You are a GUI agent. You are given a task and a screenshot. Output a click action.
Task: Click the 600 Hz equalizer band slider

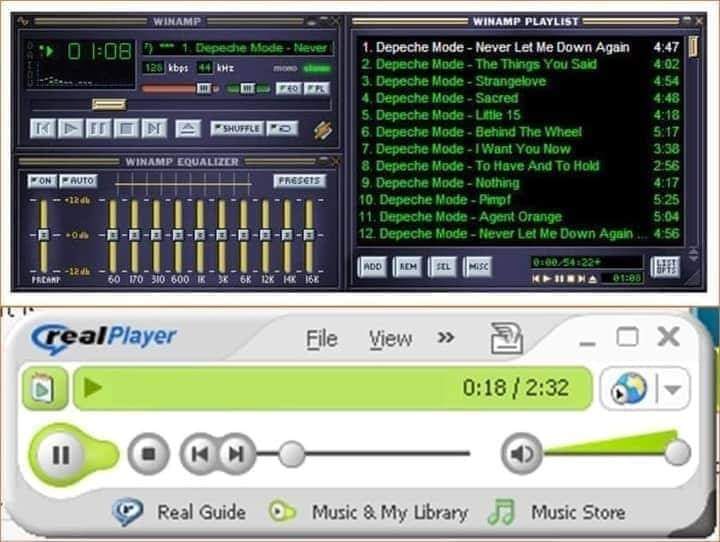[x=178, y=236]
